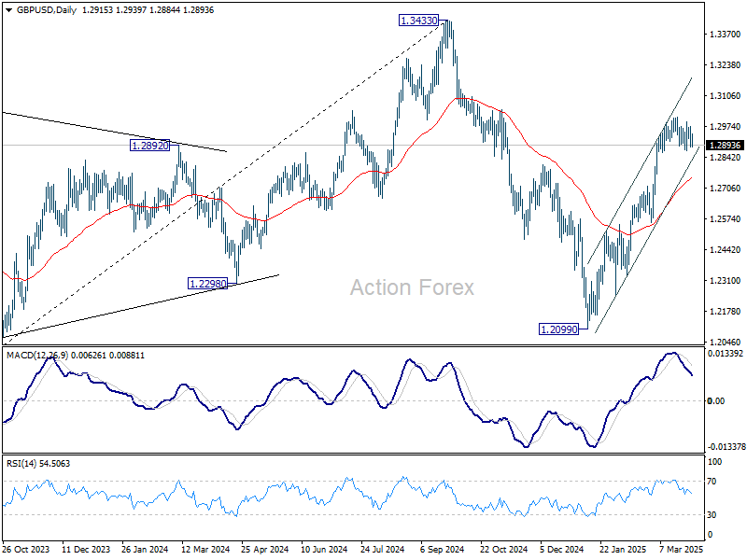Select the RSI 100 level label
Viewport: 747px width, 560px height.
click(x=714, y=461)
